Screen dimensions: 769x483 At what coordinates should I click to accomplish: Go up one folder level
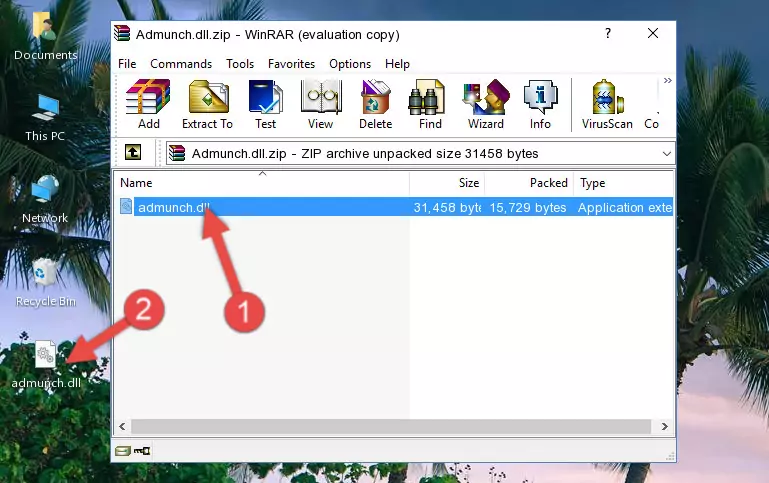click(133, 153)
